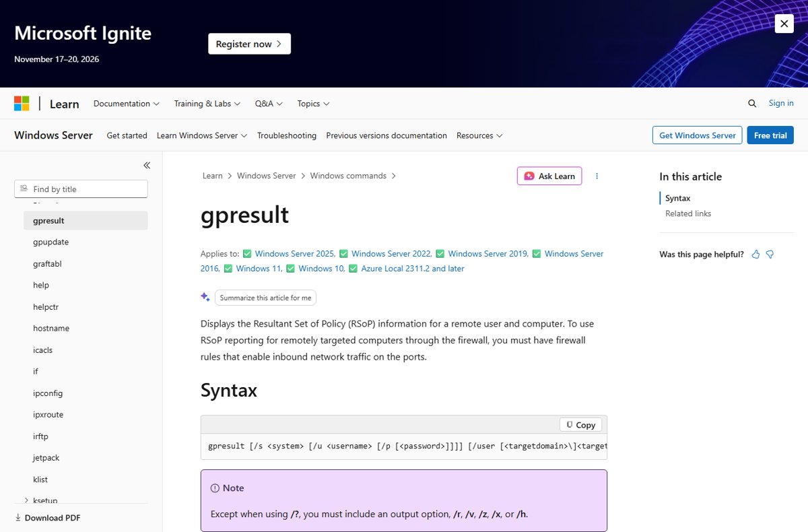808x532 pixels.
Task: Click the Sign in link
Action: click(x=781, y=103)
